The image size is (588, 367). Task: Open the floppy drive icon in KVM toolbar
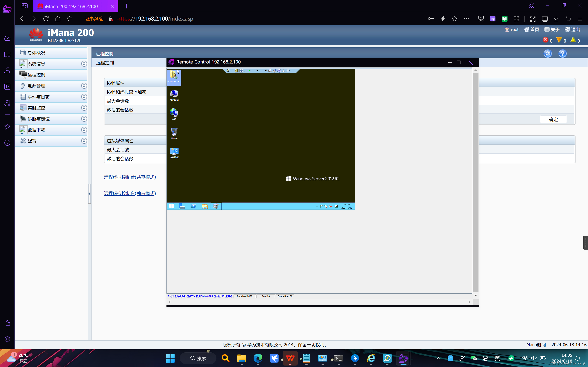tap(275, 71)
